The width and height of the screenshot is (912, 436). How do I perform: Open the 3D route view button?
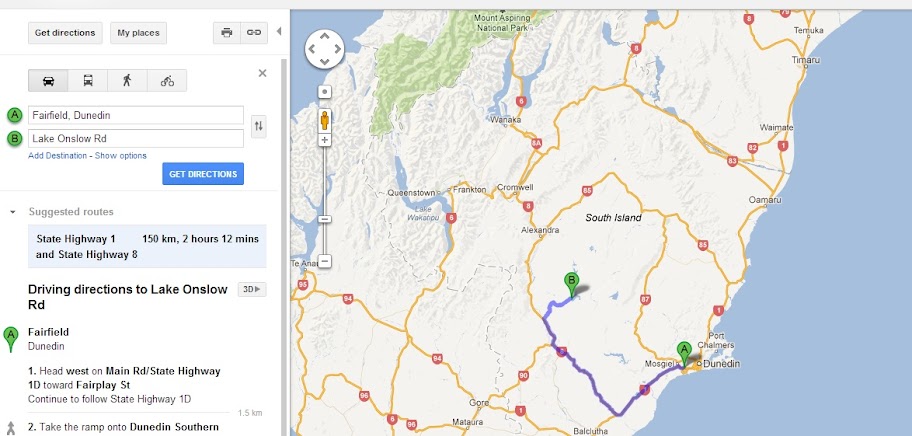click(x=251, y=290)
